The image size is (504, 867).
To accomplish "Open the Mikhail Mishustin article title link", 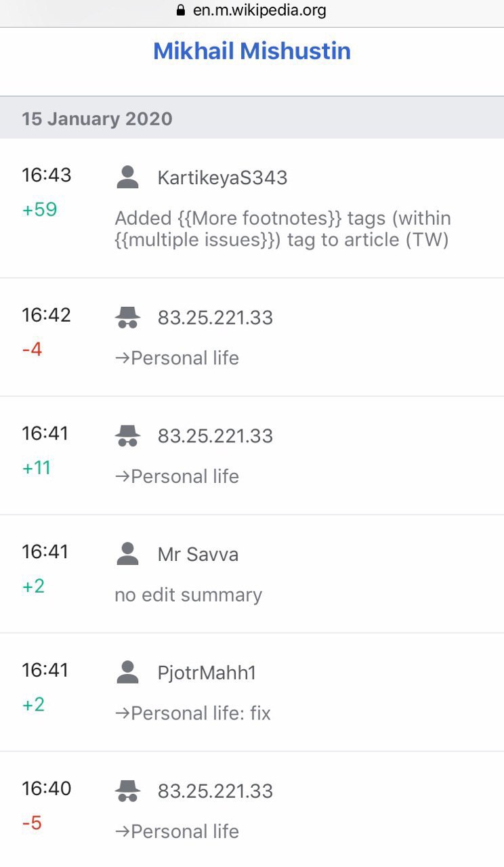I will pyautogui.click(x=252, y=51).
